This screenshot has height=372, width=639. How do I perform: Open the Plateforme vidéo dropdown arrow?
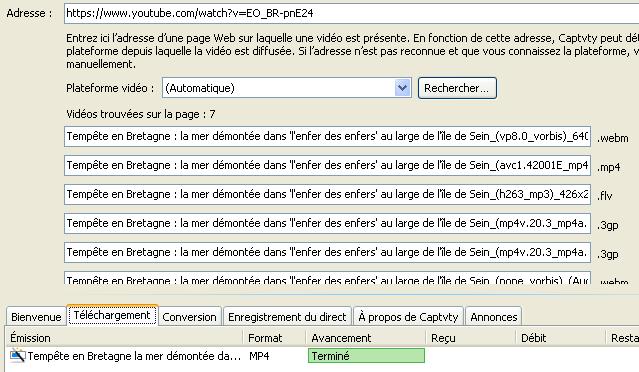tap(402, 88)
